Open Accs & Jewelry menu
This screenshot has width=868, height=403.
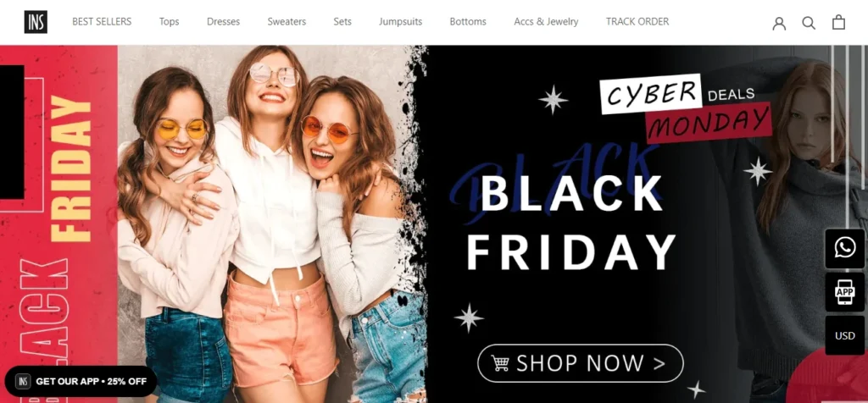546,21
